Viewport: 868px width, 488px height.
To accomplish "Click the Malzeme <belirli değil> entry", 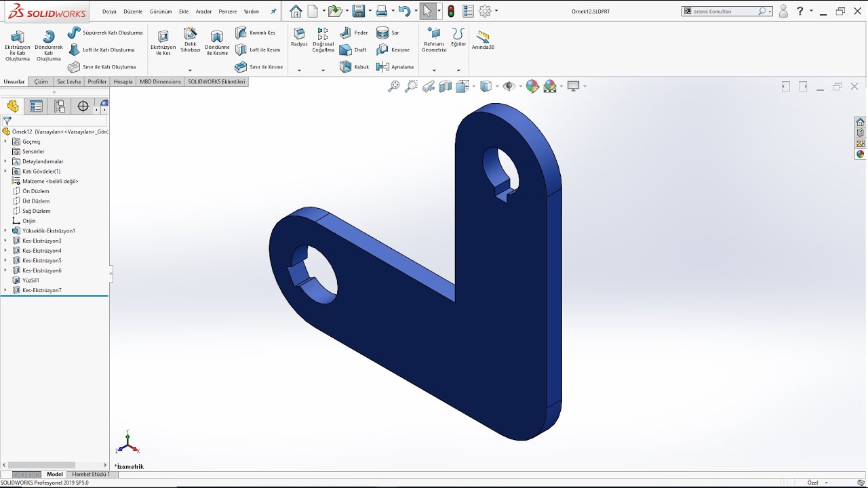I will pyautogui.click(x=45, y=182).
